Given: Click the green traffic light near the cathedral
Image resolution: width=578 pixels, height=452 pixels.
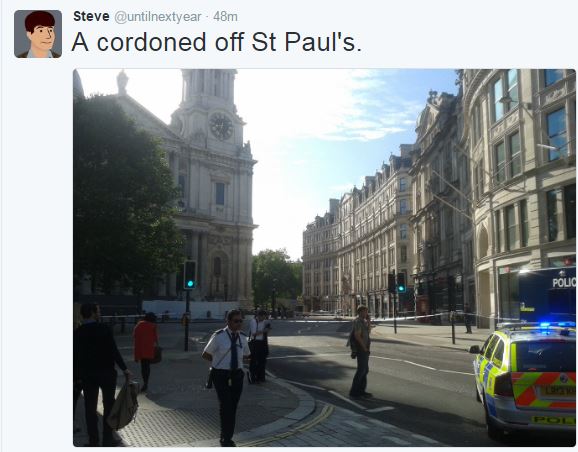Looking at the screenshot, I should [x=190, y=275].
